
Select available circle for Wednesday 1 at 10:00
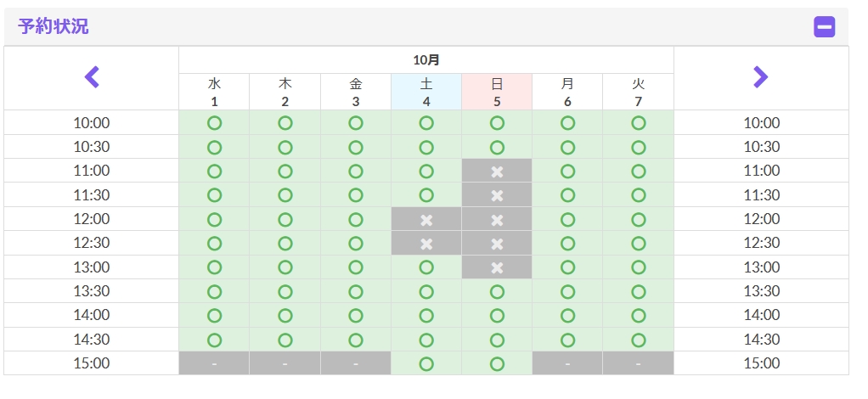[x=214, y=123]
